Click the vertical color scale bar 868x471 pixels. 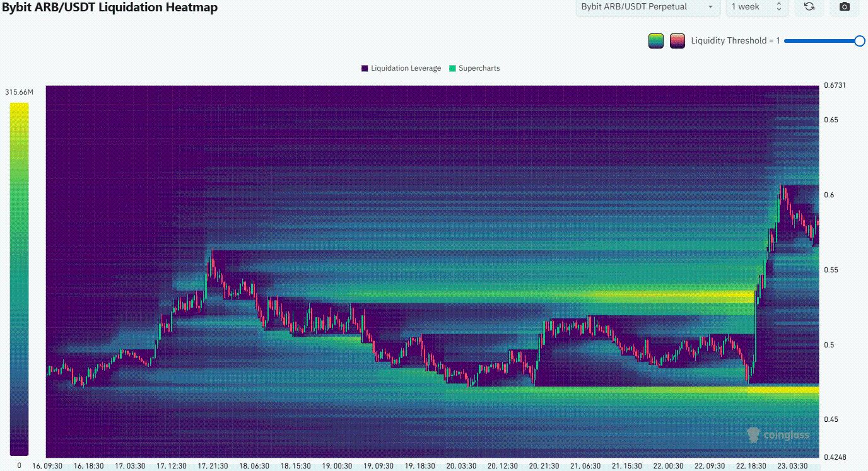(19, 279)
